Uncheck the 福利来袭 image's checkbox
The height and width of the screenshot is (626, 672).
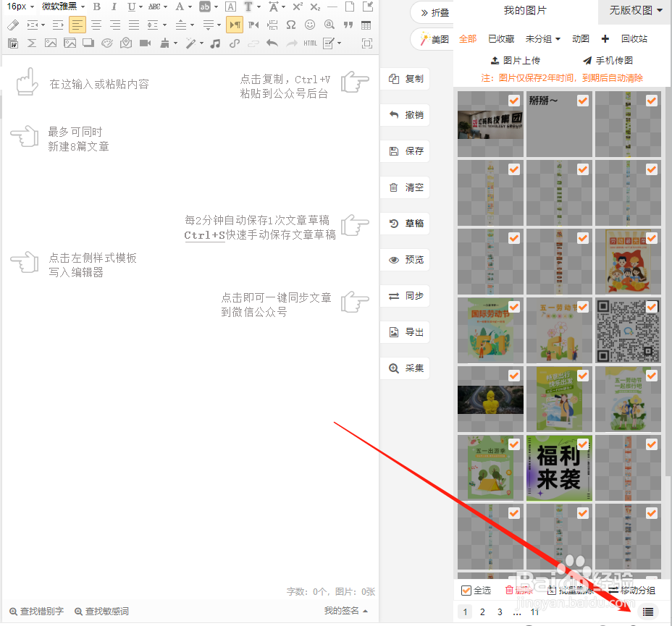(582, 444)
